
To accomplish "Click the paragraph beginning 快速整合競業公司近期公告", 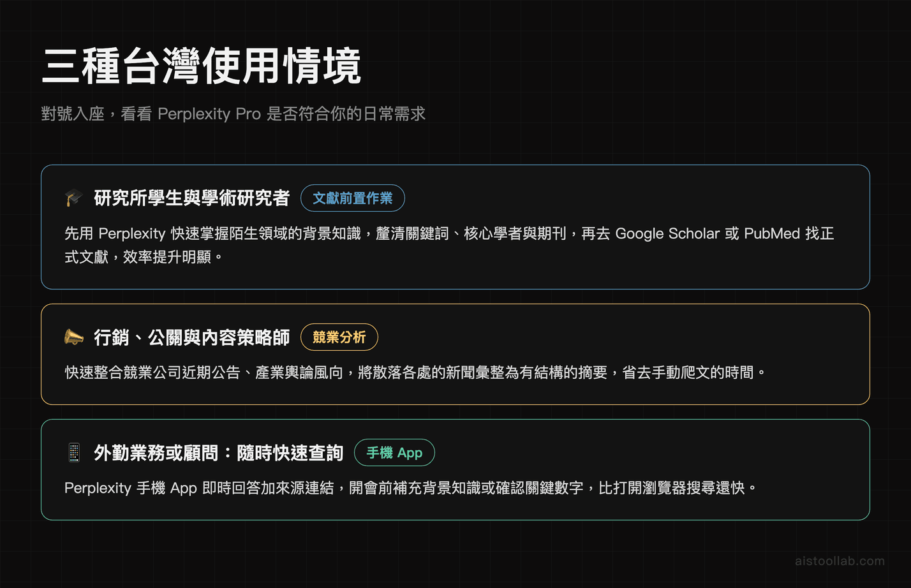I will [415, 372].
